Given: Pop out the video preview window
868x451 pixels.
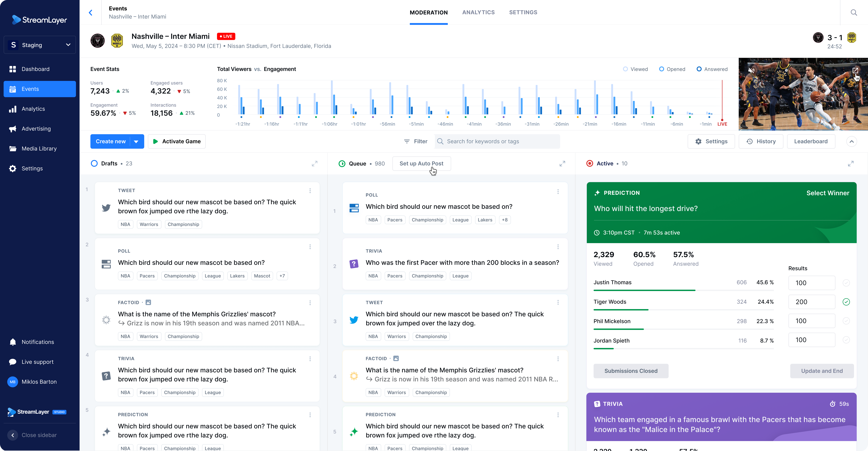Looking at the screenshot, I should (x=855, y=70).
